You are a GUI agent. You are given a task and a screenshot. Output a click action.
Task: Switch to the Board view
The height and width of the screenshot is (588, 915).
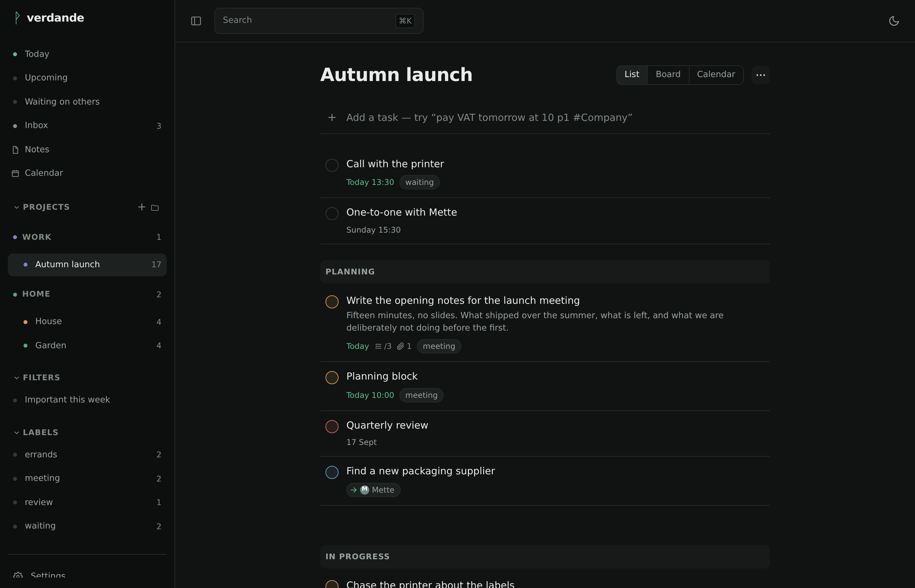(668, 74)
